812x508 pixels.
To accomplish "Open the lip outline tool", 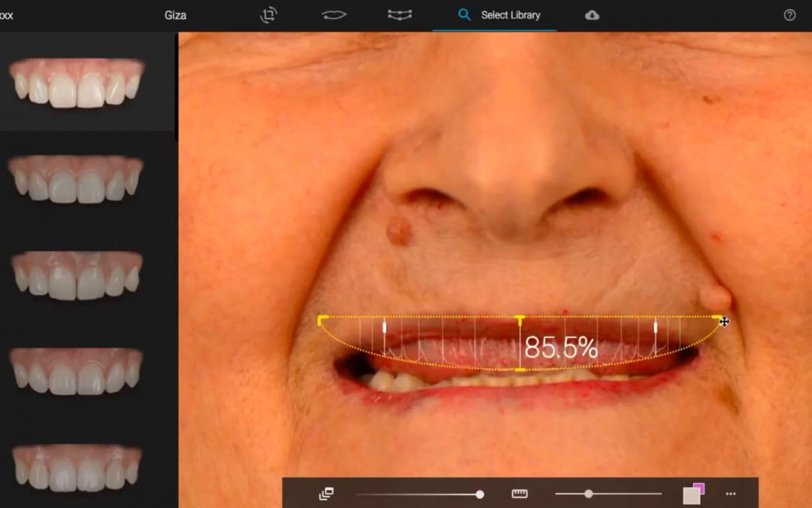I will (334, 15).
